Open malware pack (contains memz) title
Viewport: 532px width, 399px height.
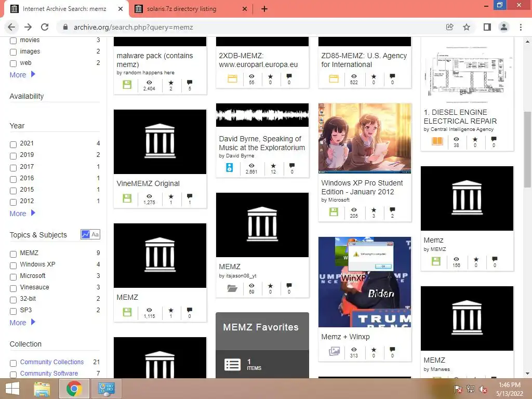pyautogui.click(x=155, y=60)
